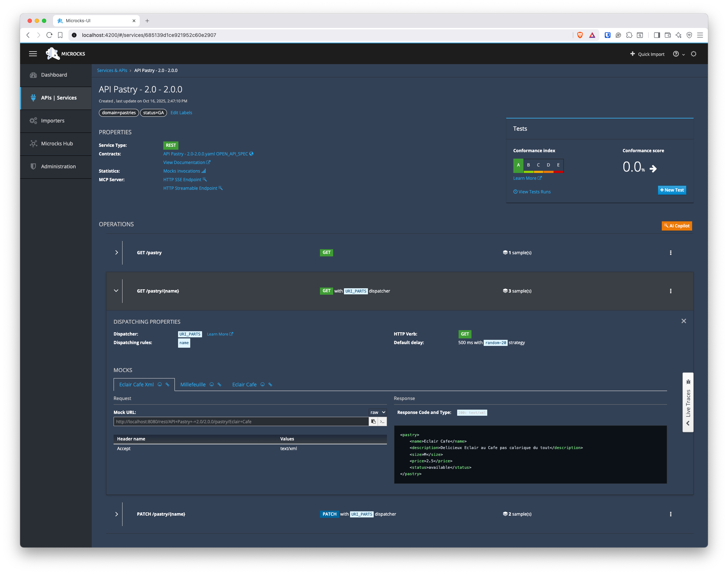Expand the GET /pastry operation

[116, 253]
